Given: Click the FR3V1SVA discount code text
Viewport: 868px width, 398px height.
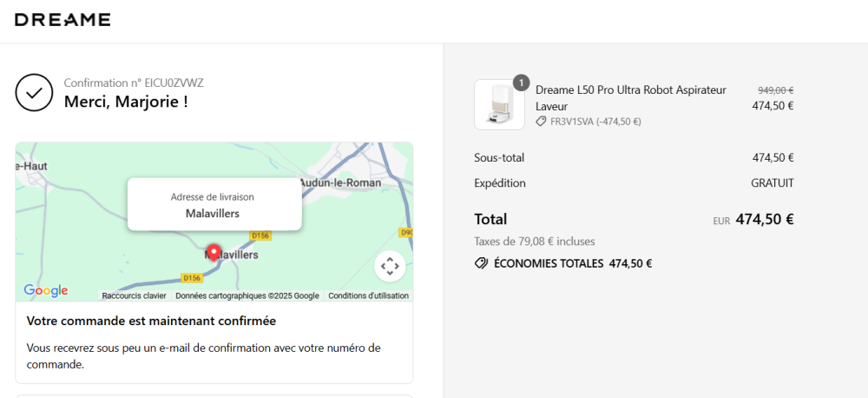Looking at the screenshot, I should pos(571,122).
